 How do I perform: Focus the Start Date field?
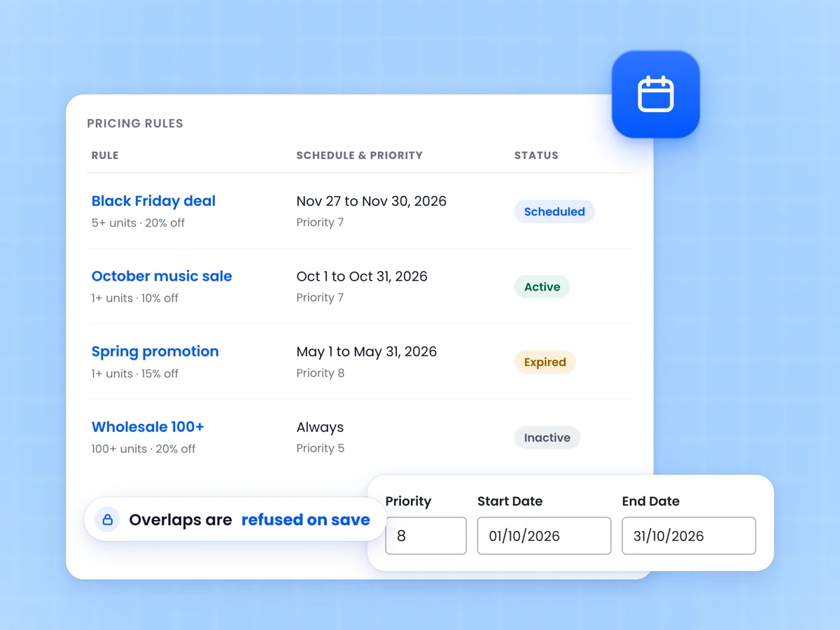[x=544, y=536]
